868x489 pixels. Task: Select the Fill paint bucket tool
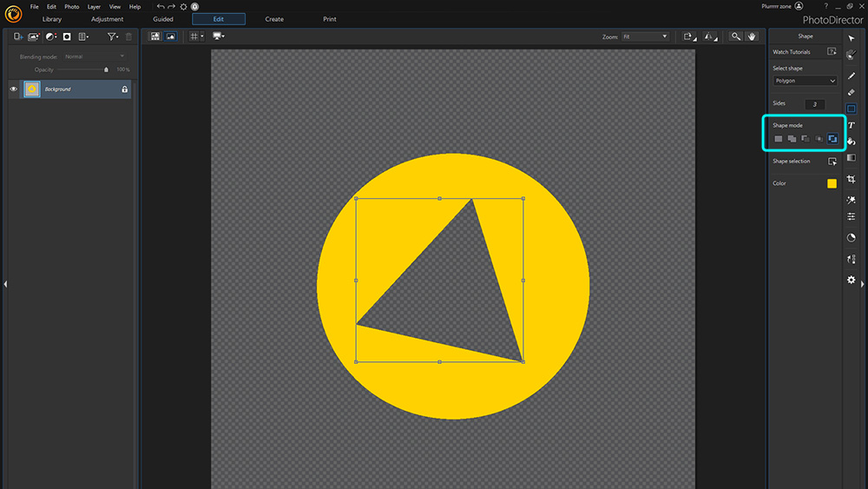pos(852,142)
